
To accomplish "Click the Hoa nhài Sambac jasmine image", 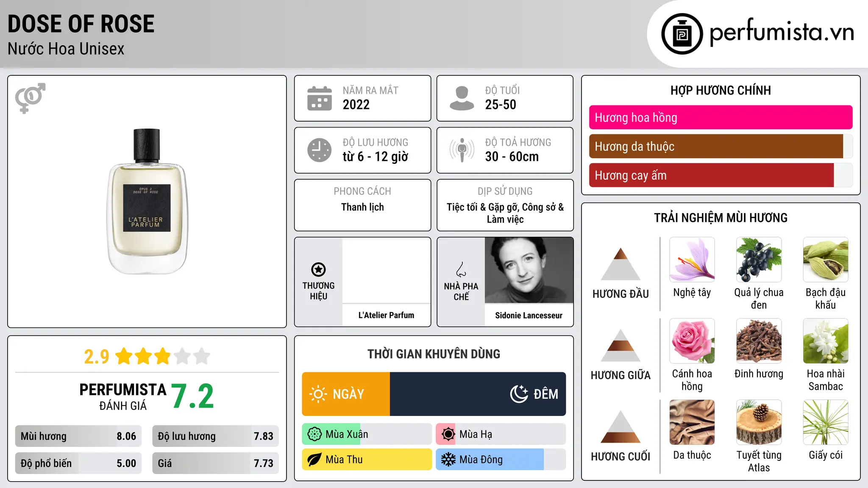I will 826,341.
